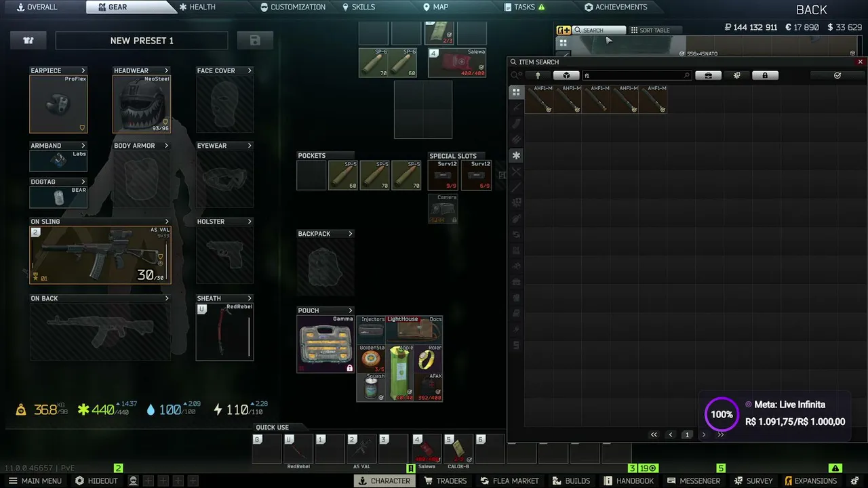Viewport: 868px width, 488px height.
Task: Expand the Eyewear slot arrow
Action: click(x=250, y=146)
